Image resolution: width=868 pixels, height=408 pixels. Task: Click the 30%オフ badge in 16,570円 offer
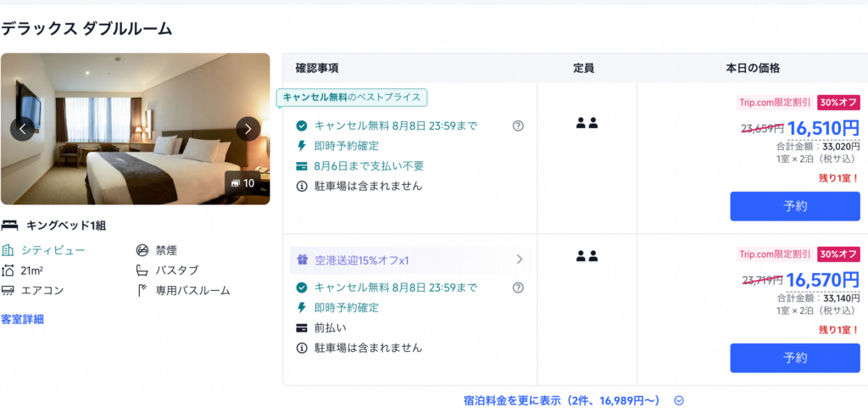pos(838,254)
